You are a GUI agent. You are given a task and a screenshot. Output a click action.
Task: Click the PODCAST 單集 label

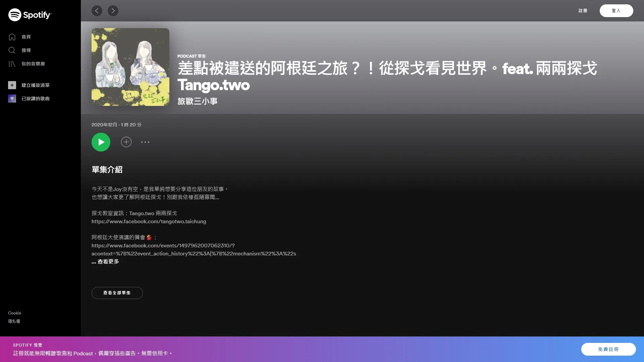[x=192, y=56]
